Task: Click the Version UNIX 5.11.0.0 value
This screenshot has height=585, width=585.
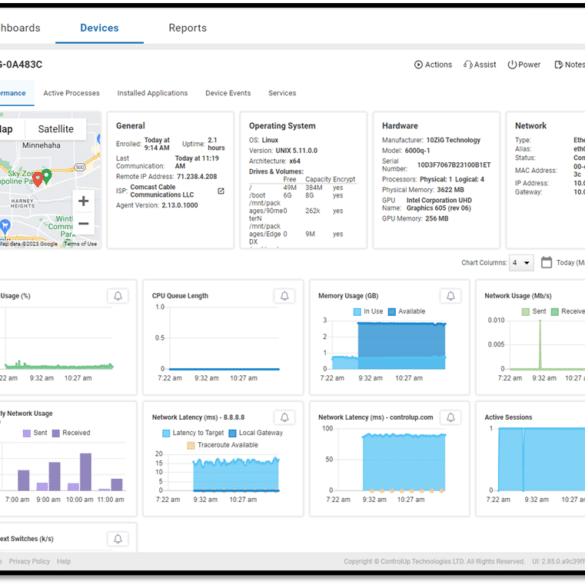Action: click(x=296, y=151)
